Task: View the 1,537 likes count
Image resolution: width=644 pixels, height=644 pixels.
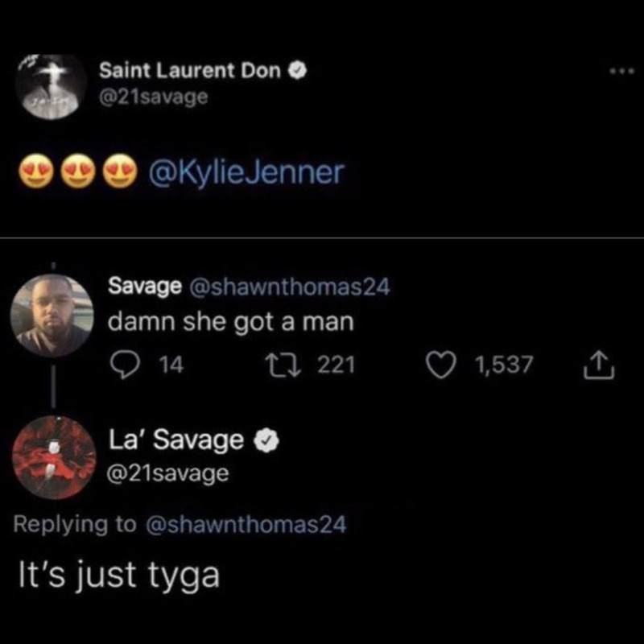Action: tap(504, 365)
